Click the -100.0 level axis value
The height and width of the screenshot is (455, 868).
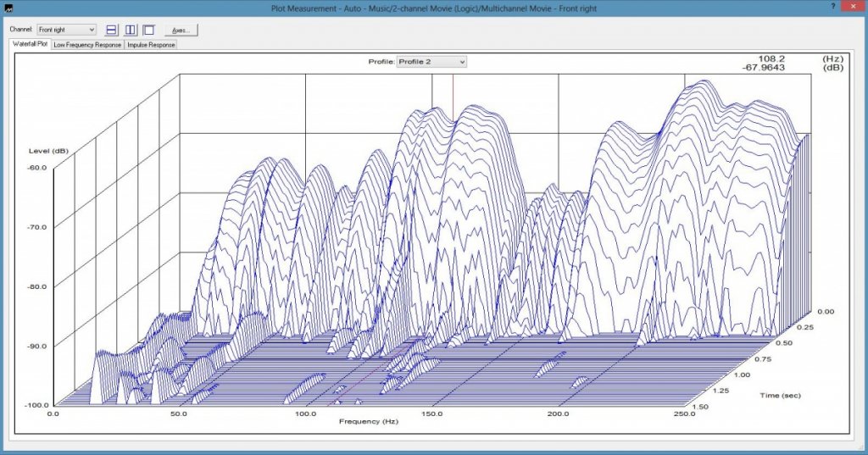36,405
